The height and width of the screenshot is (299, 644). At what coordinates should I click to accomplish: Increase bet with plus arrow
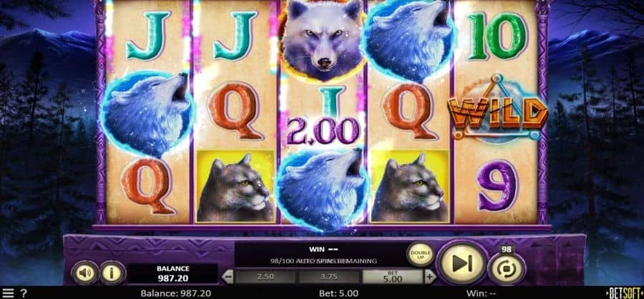tap(429, 276)
